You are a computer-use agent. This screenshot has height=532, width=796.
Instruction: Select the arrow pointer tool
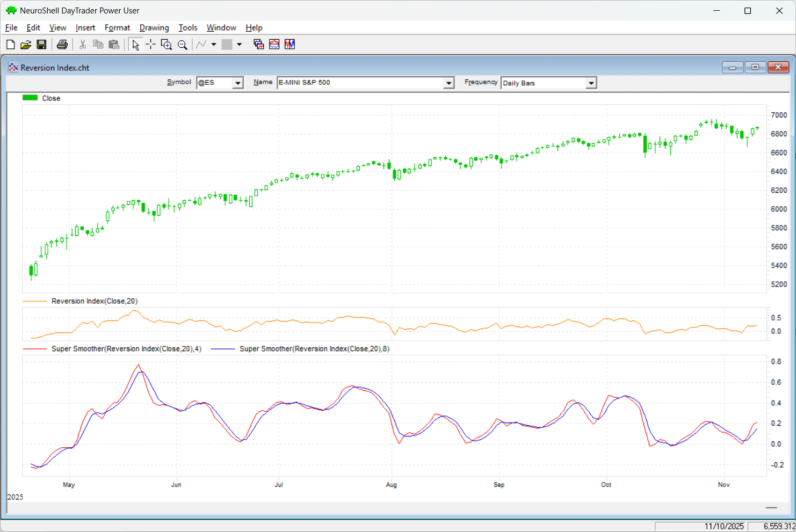click(135, 45)
